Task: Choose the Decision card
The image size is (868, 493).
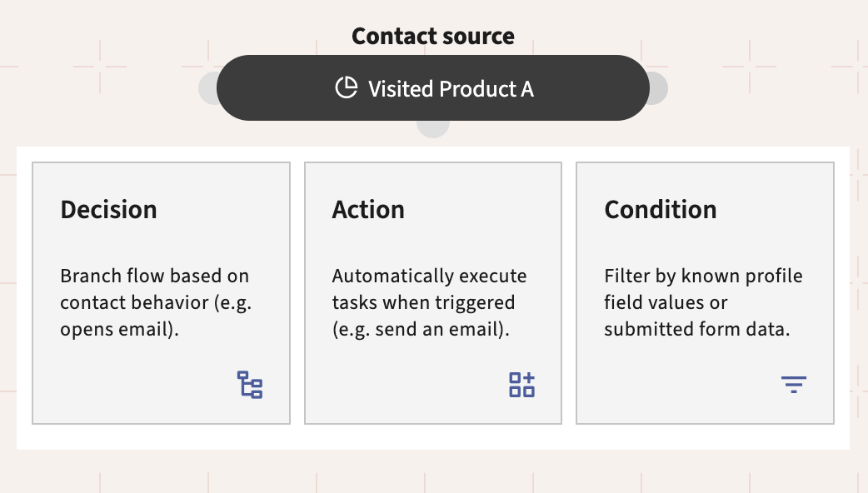Action: (x=161, y=293)
